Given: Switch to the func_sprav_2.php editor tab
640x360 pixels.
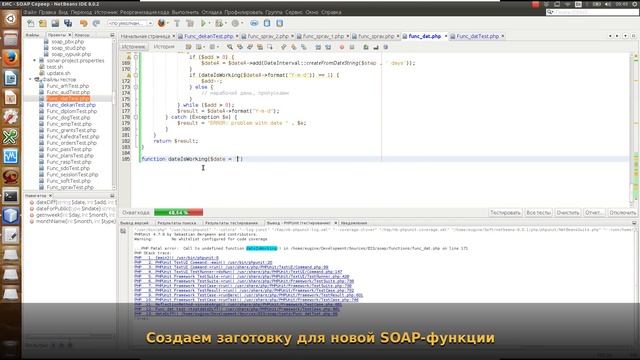Looking at the screenshot, I should click(x=267, y=36).
